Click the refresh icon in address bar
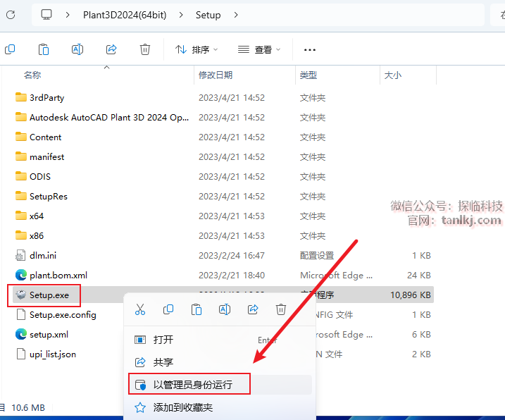Screen dimensions: 505x420 (x=11, y=15)
